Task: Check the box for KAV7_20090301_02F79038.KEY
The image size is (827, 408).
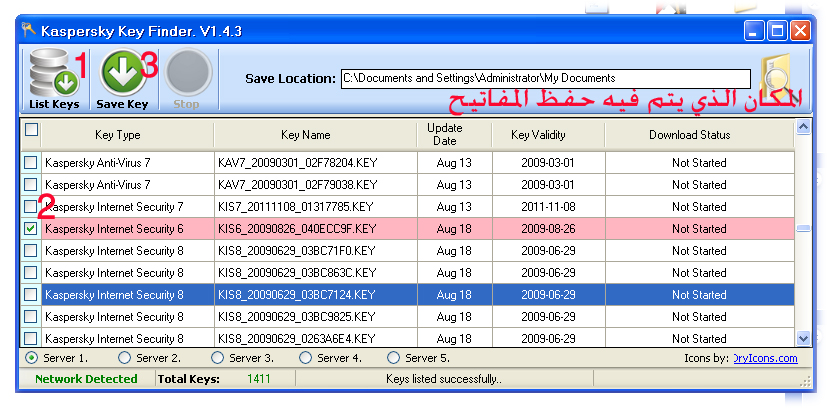Action: (31, 184)
